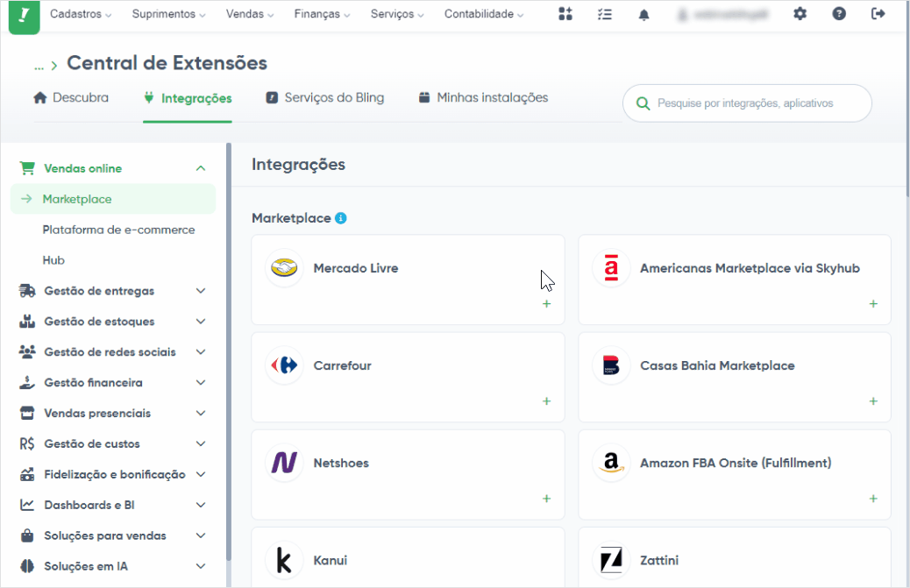Open the task checklist icon in top bar
This screenshot has height=588, width=910.
click(605, 14)
